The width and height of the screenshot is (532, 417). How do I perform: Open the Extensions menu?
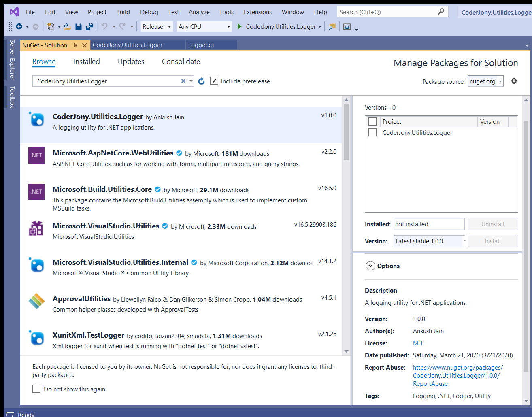[257, 12]
